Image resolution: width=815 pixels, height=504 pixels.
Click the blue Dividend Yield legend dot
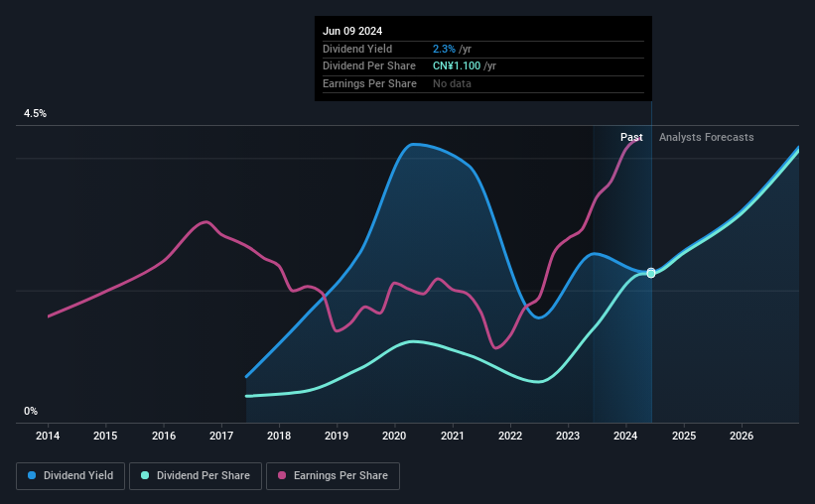click(x=32, y=475)
